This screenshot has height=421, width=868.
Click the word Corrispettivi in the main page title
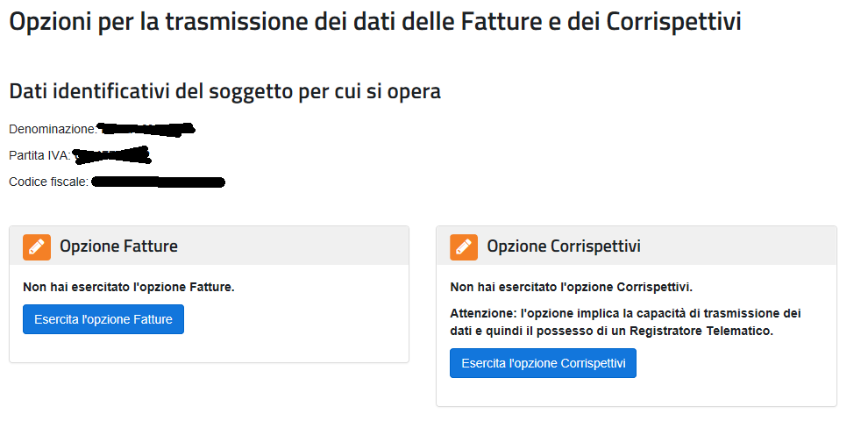[x=673, y=23]
